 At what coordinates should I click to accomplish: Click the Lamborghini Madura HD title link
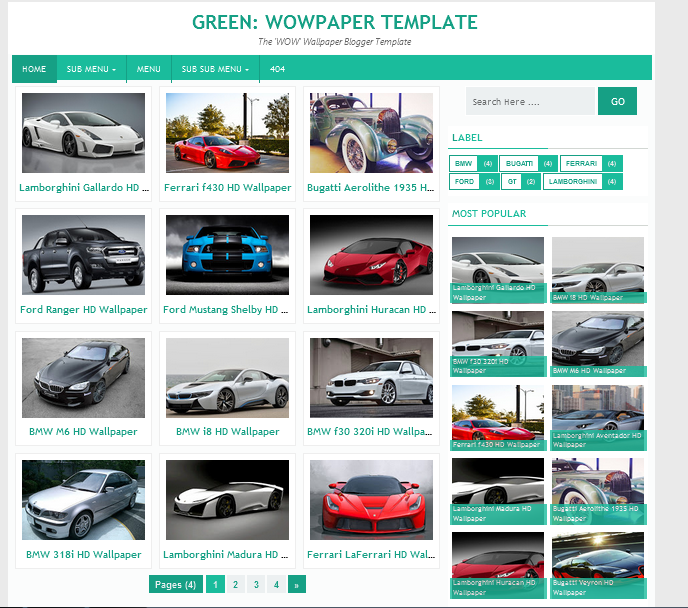coord(226,554)
